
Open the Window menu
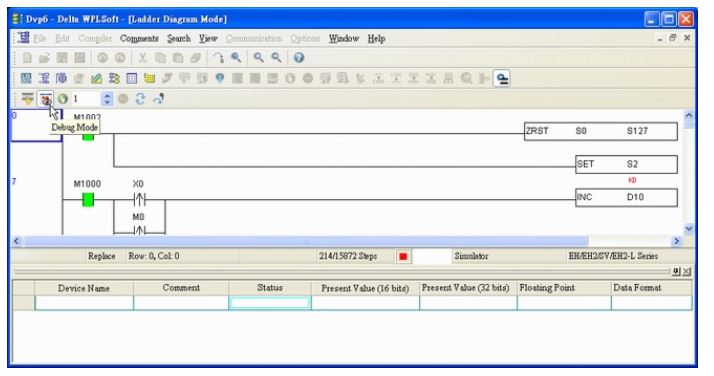pos(344,39)
